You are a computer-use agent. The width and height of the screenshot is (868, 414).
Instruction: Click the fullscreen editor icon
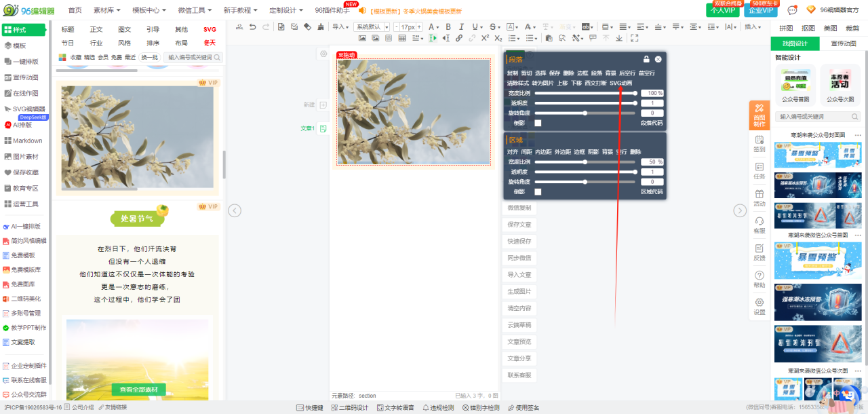tap(634, 39)
